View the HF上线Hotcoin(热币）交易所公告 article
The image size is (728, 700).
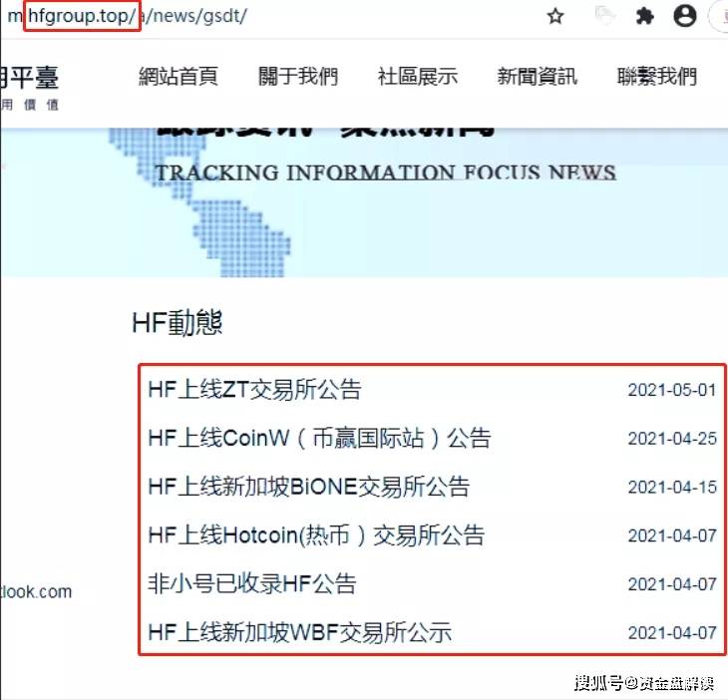315,535
